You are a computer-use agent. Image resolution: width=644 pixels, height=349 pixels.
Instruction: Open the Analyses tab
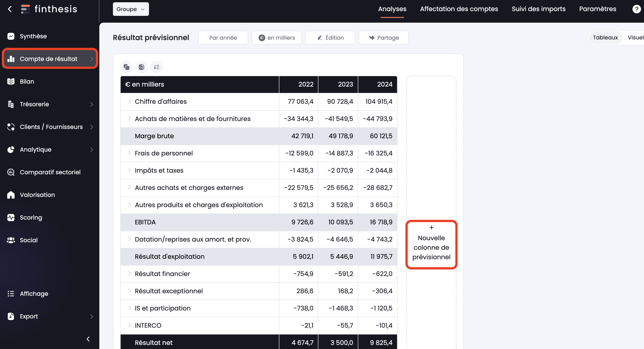tap(392, 9)
